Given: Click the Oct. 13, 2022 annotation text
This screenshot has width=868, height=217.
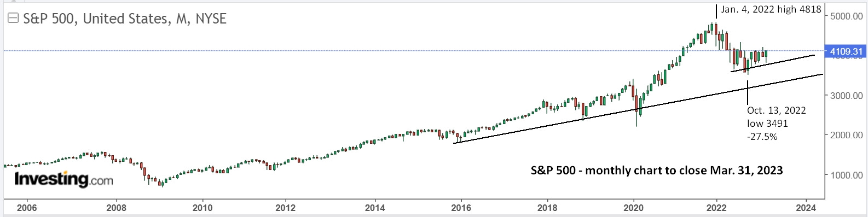Looking at the screenshot, I should [x=776, y=110].
